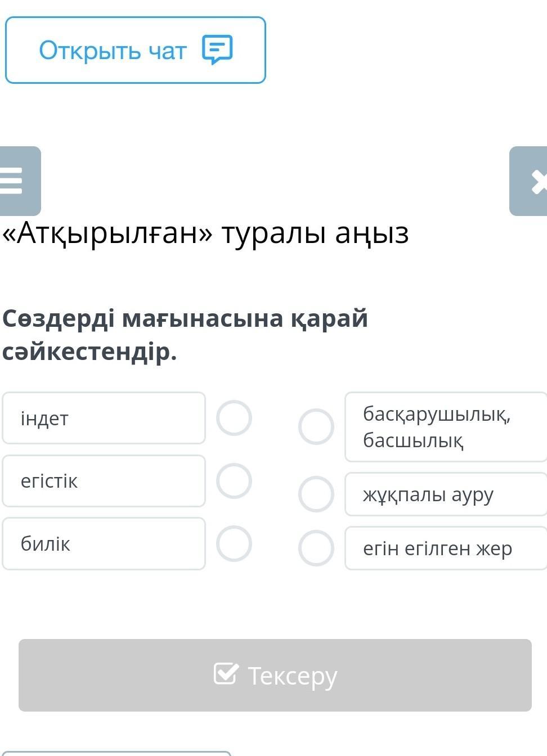The width and height of the screenshot is (547, 756).
Task: Click the егін егілген жер definition card
Action: click(x=446, y=548)
